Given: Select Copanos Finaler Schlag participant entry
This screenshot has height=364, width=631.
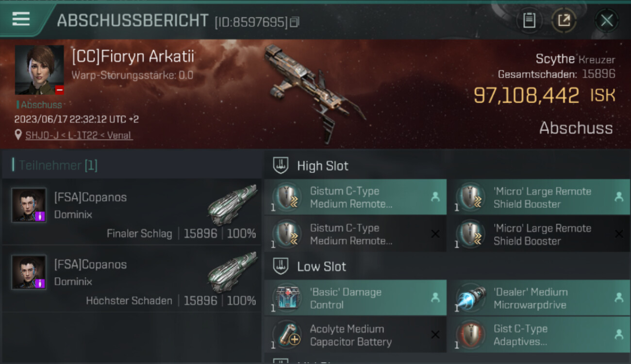Looking at the screenshot, I should pyautogui.click(x=132, y=211).
